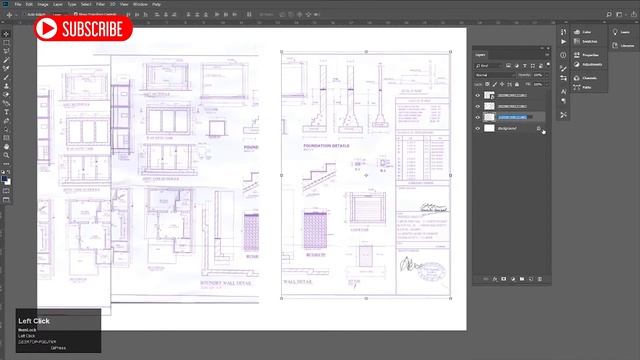
Task: Create a new fill or adjustment layer
Action: coord(513,279)
